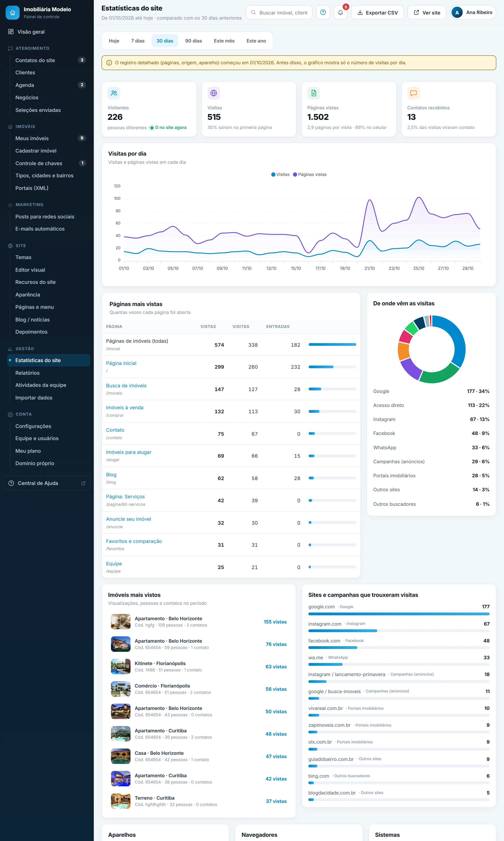Click the Visitas globe icon on the card
This screenshot has height=841, width=504.
click(x=214, y=93)
